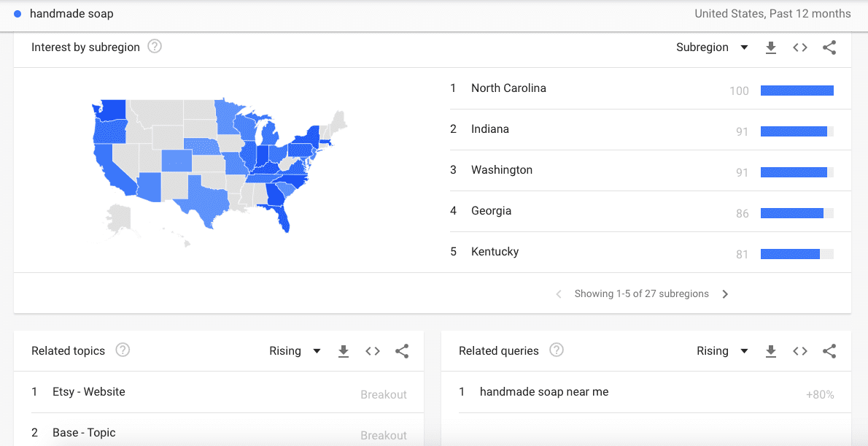
Task: Open the help icon beside Interest by subregion
Action: [x=155, y=47]
